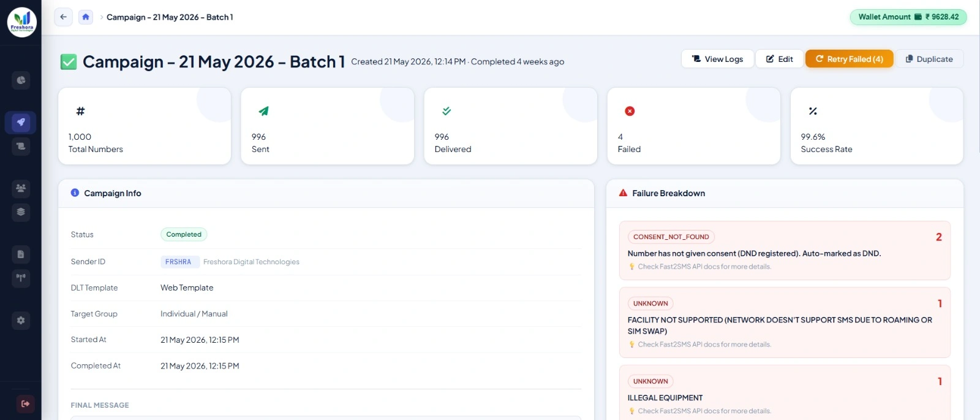Screen dimensions: 980x420
Task: Open the signal tower sidebar icon
Action: pyautogui.click(x=21, y=278)
